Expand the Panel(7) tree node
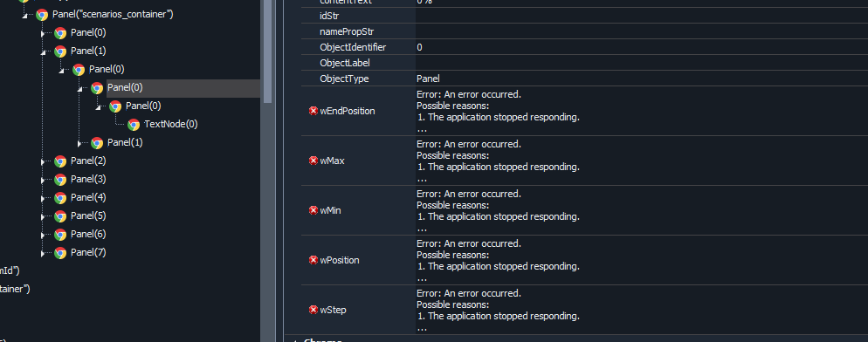This screenshot has height=342, width=868. coord(43,253)
